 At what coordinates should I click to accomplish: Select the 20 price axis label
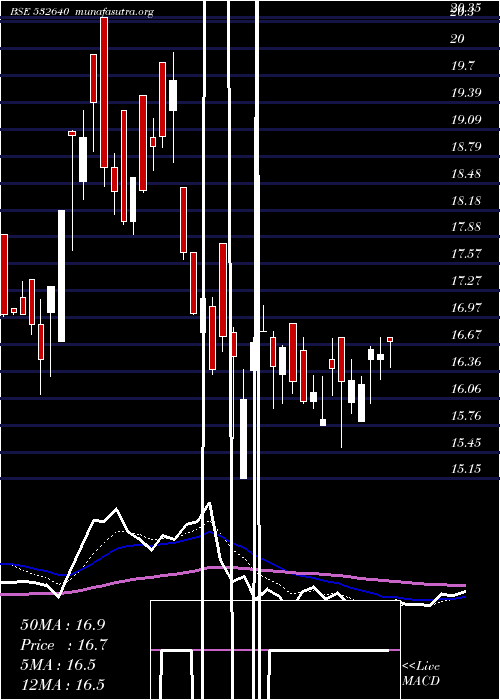(457, 39)
